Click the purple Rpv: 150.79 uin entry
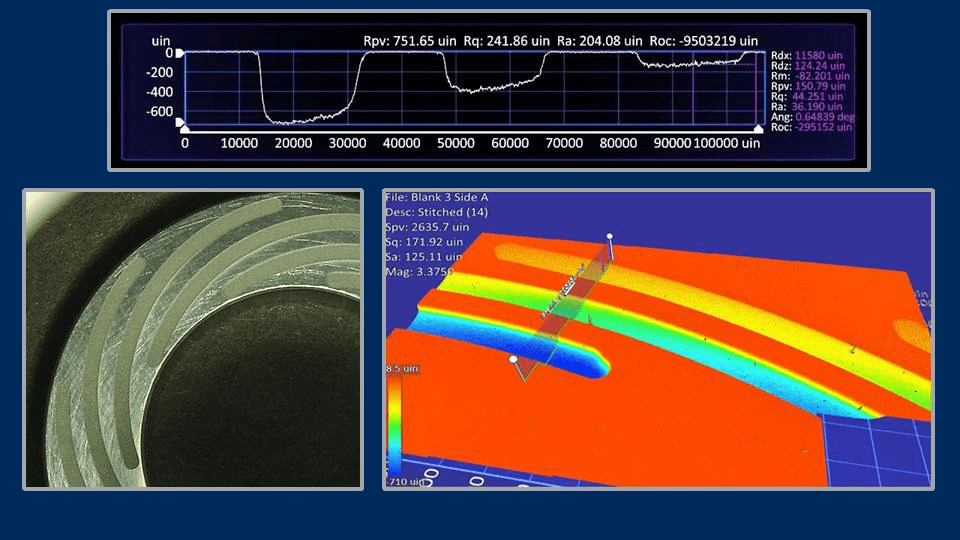Screen dimensions: 960x540 [808, 86]
